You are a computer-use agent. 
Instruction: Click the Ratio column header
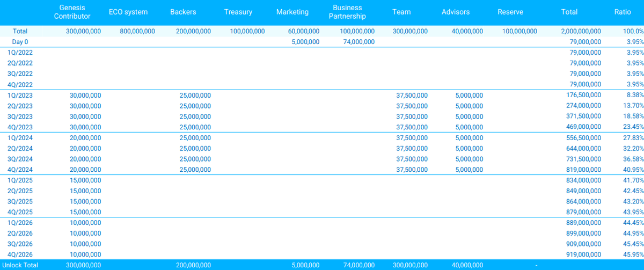pos(623,12)
